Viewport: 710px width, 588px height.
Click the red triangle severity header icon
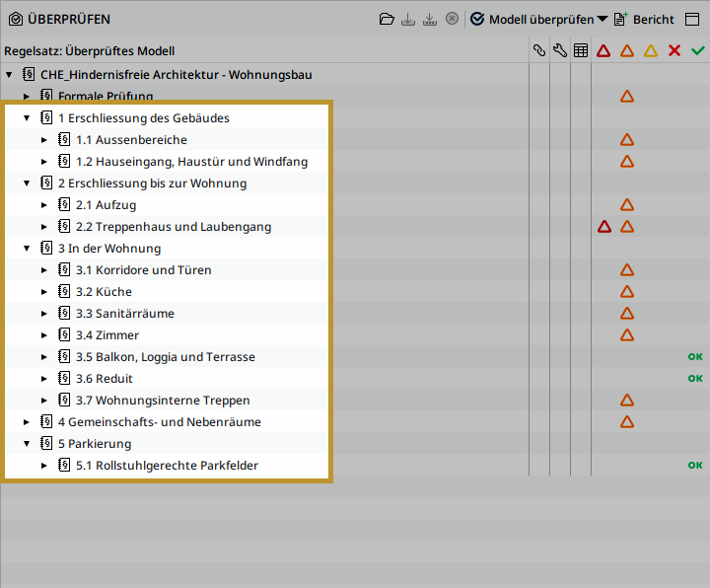603,50
